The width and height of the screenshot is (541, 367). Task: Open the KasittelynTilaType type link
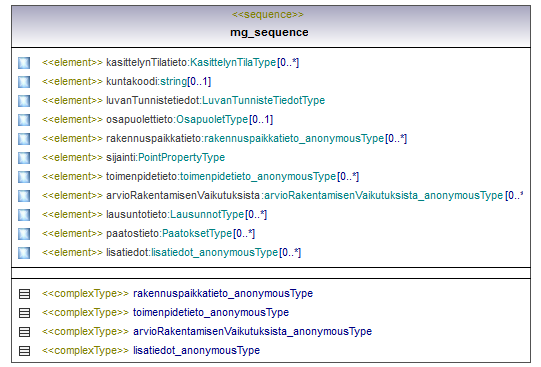click(x=233, y=62)
